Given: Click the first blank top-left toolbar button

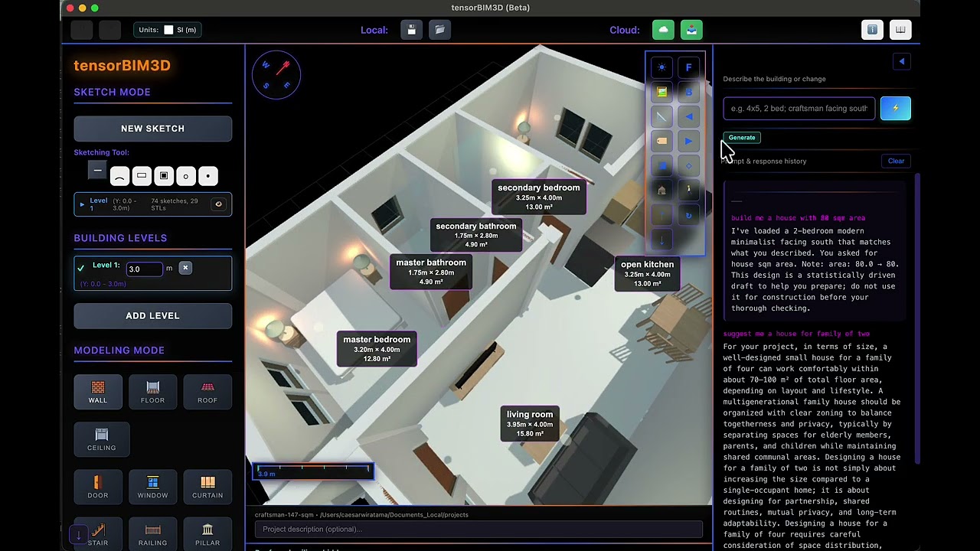Looking at the screenshot, I should tap(82, 30).
